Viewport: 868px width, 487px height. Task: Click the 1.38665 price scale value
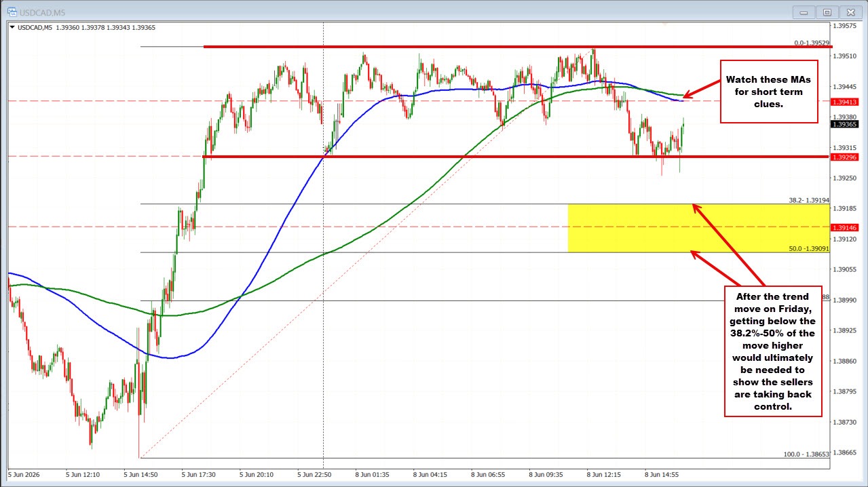click(846, 452)
